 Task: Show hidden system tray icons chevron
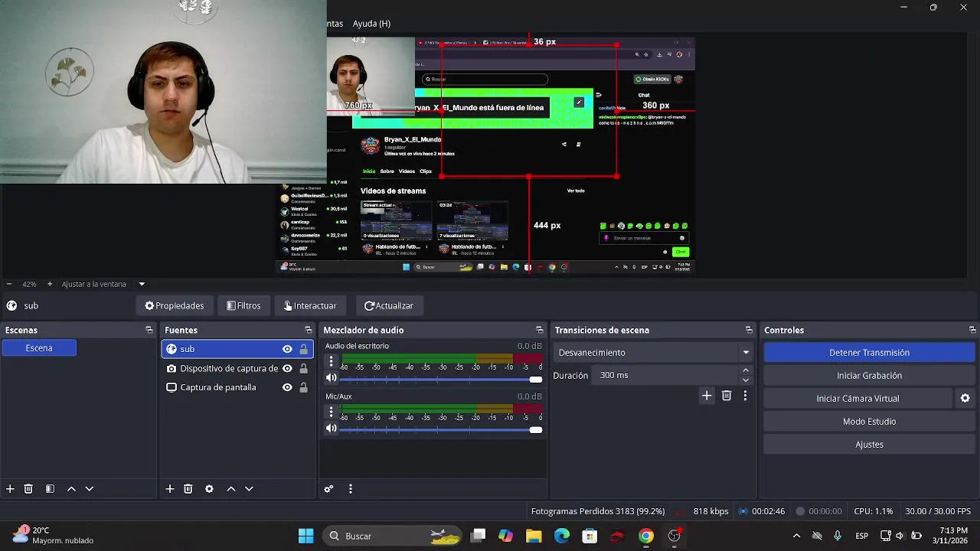[x=796, y=536]
